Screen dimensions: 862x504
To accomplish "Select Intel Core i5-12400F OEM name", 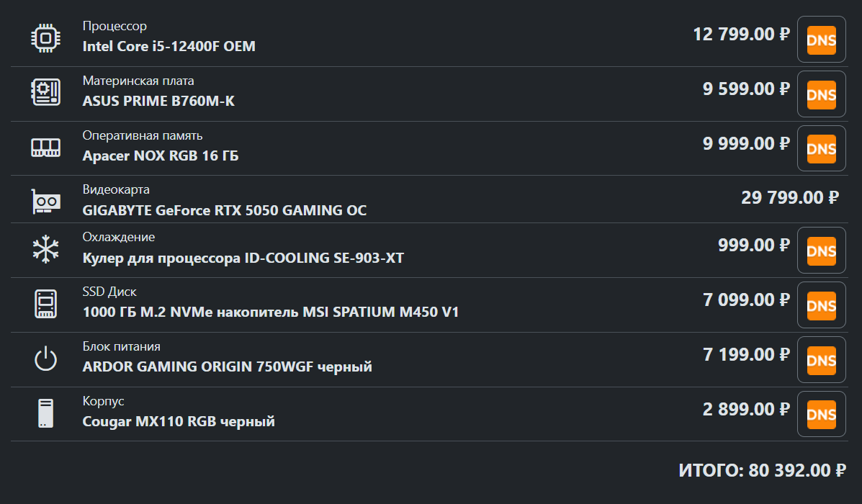I will click(x=169, y=46).
